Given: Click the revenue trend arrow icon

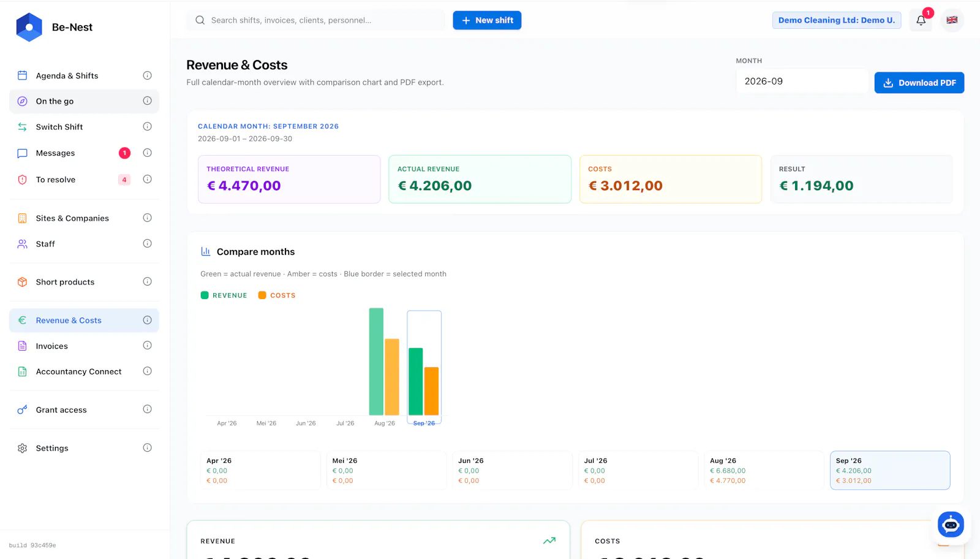Looking at the screenshot, I should [549, 541].
